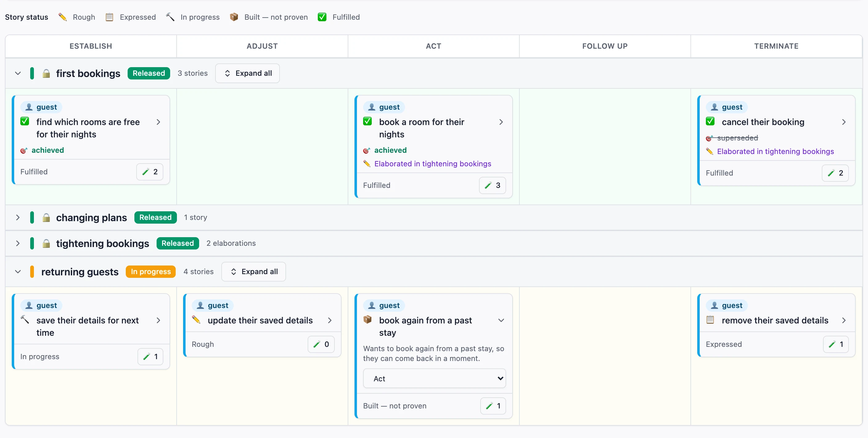Screen dimensions: 868x438
Task: Click the Released badge on changing plans
Action: tap(155, 217)
